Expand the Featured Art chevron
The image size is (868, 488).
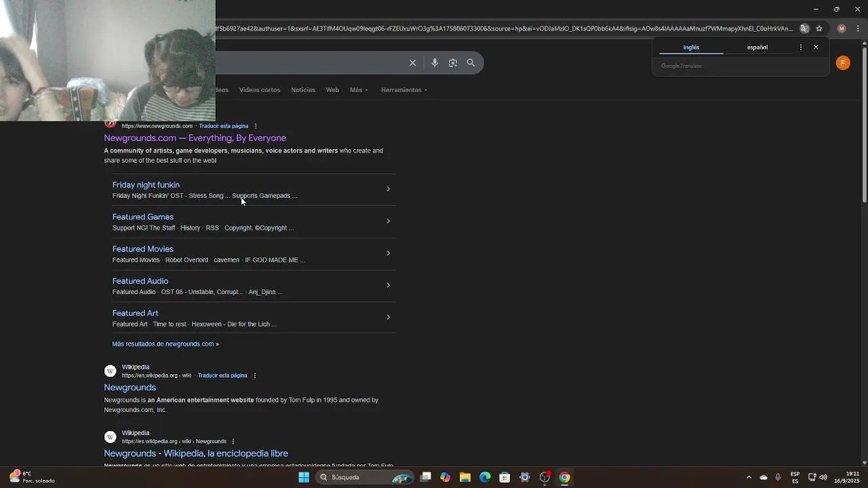click(x=388, y=317)
